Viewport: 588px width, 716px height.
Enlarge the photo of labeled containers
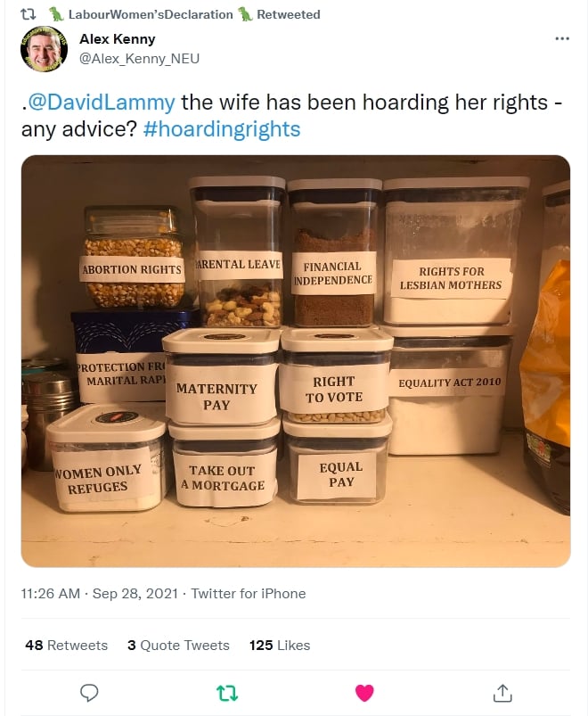296,361
